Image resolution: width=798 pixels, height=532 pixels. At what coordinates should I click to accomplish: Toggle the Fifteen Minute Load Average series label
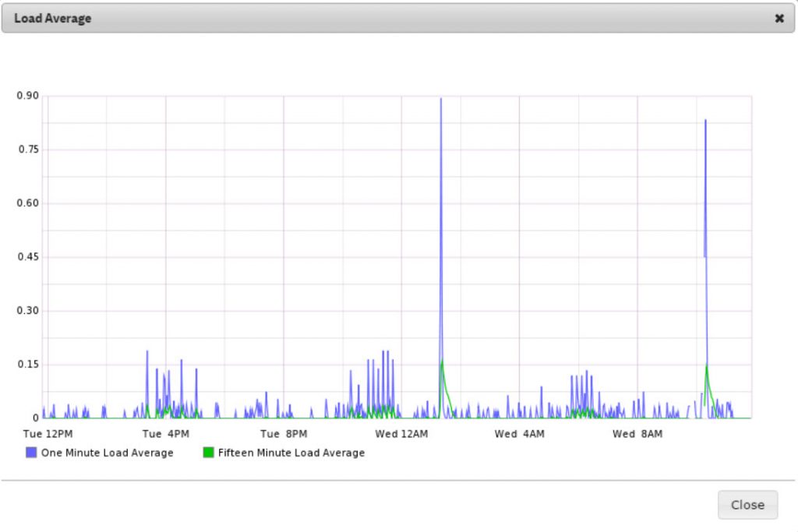click(x=291, y=453)
